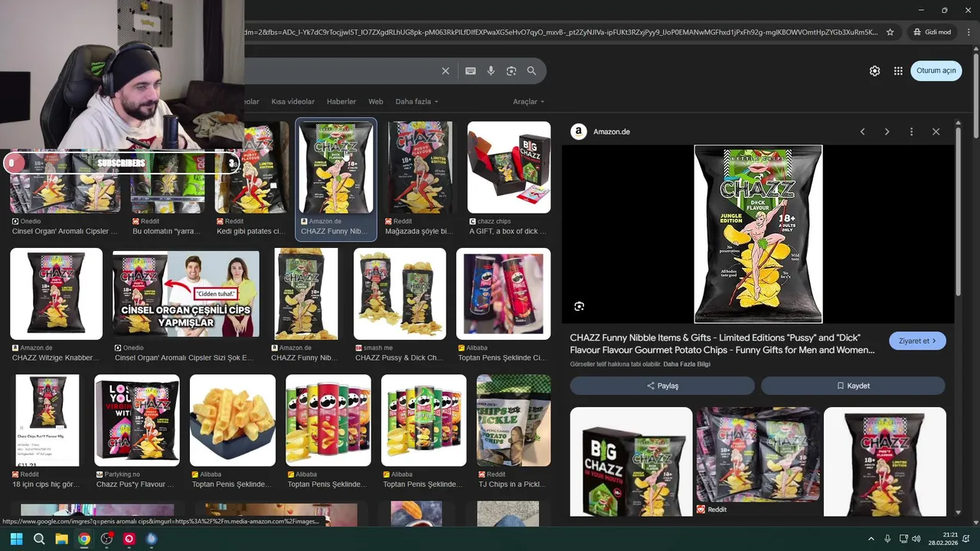Open Google quick settings gear

(x=874, y=71)
